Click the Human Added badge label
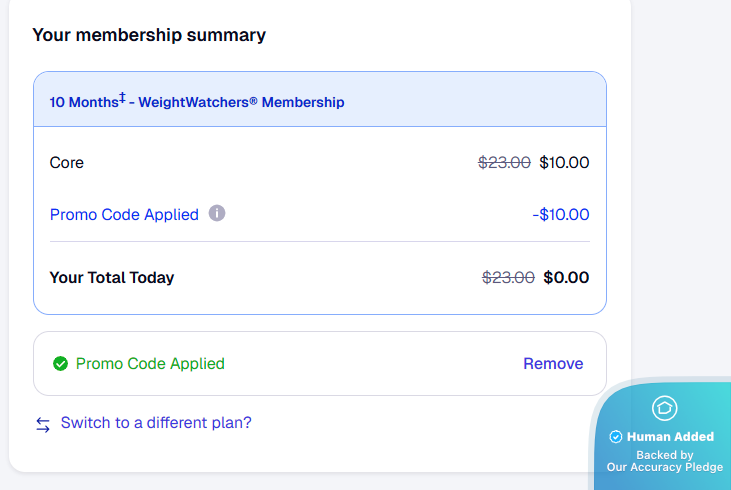The image size is (731, 490). (x=670, y=437)
